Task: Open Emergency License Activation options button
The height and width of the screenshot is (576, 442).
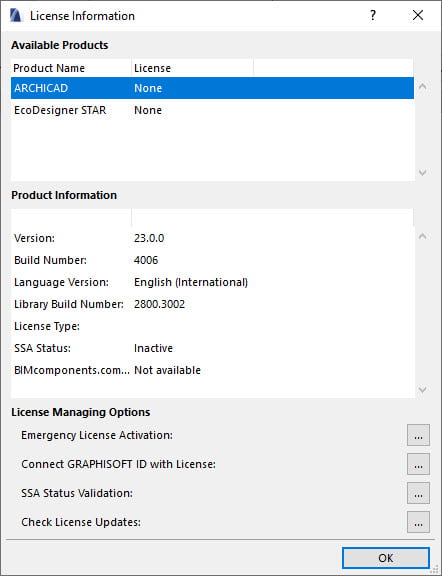Action: [418, 435]
